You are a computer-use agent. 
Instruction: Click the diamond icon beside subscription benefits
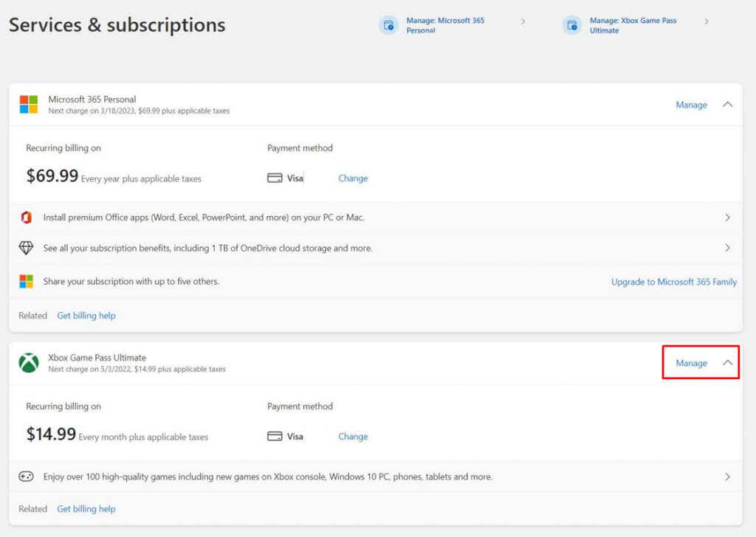pyautogui.click(x=26, y=248)
